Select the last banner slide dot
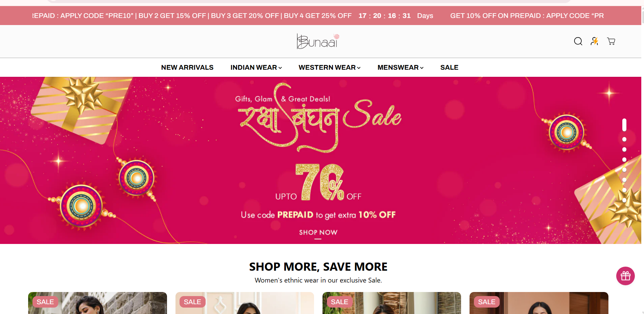This screenshot has height=314, width=644. coord(624,200)
